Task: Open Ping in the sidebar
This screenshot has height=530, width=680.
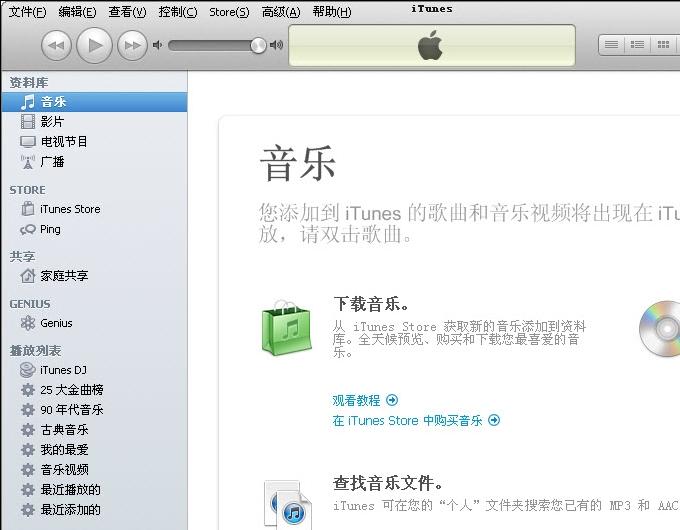Action: click(x=50, y=229)
